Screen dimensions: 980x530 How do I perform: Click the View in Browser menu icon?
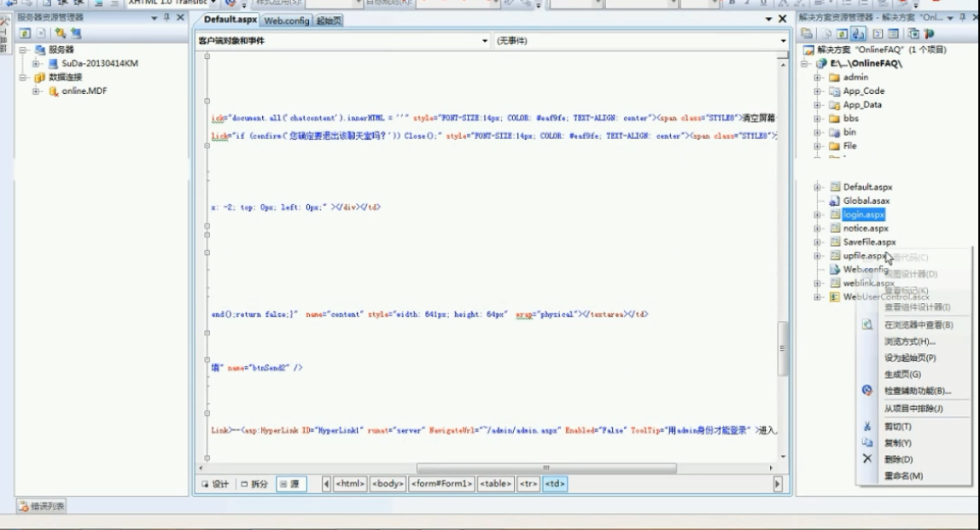coord(866,325)
